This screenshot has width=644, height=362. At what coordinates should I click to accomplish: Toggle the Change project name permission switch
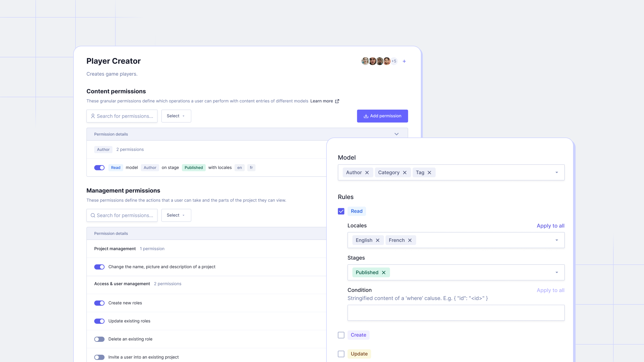coord(99,266)
